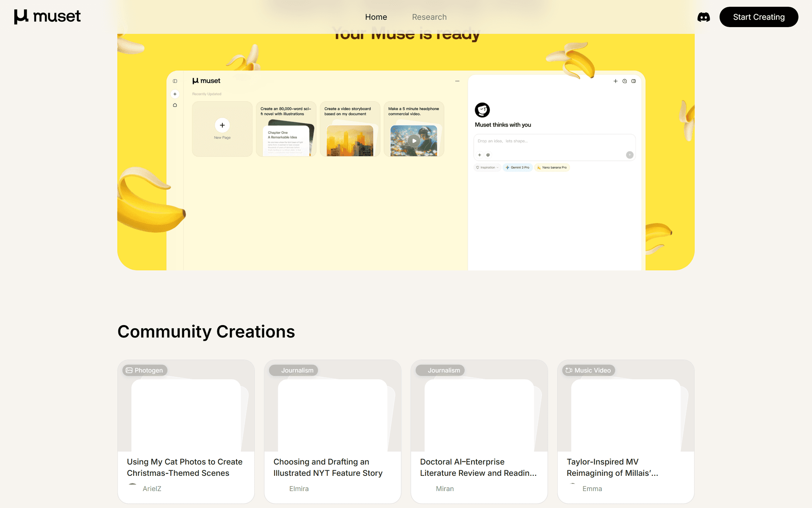The width and height of the screenshot is (812, 508).
Task: Click the "Create a video storyboard" card text
Action: [x=348, y=111]
